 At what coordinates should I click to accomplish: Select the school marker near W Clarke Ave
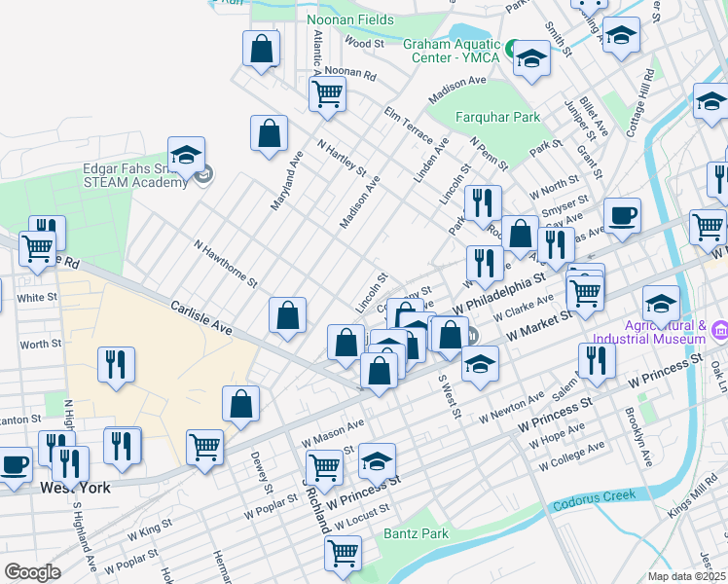[x=661, y=304]
